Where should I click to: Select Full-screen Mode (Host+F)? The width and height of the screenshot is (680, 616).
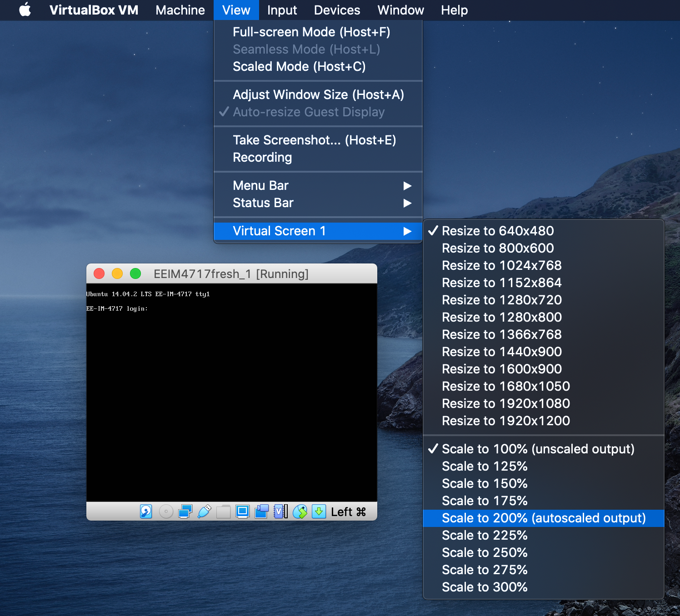coord(311,32)
